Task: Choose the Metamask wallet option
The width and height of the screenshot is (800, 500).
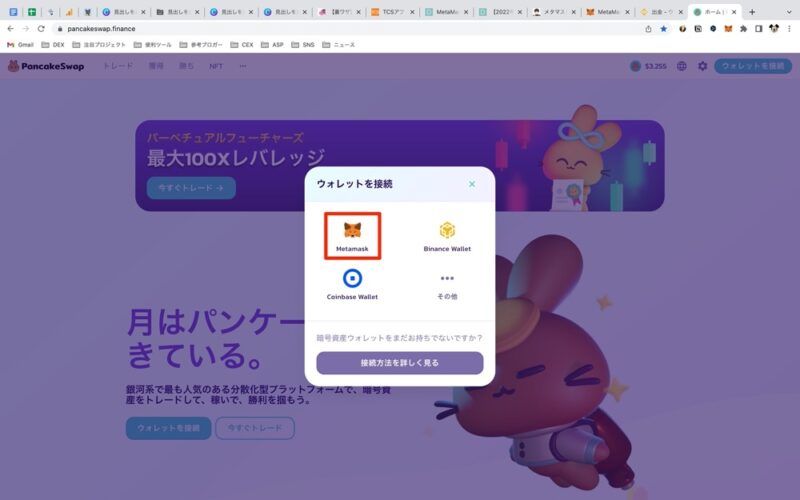Action: coord(352,236)
